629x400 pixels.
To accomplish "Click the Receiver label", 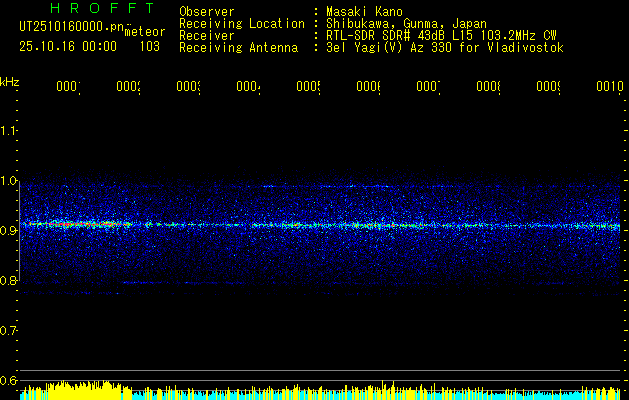I will (x=207, y=36).
